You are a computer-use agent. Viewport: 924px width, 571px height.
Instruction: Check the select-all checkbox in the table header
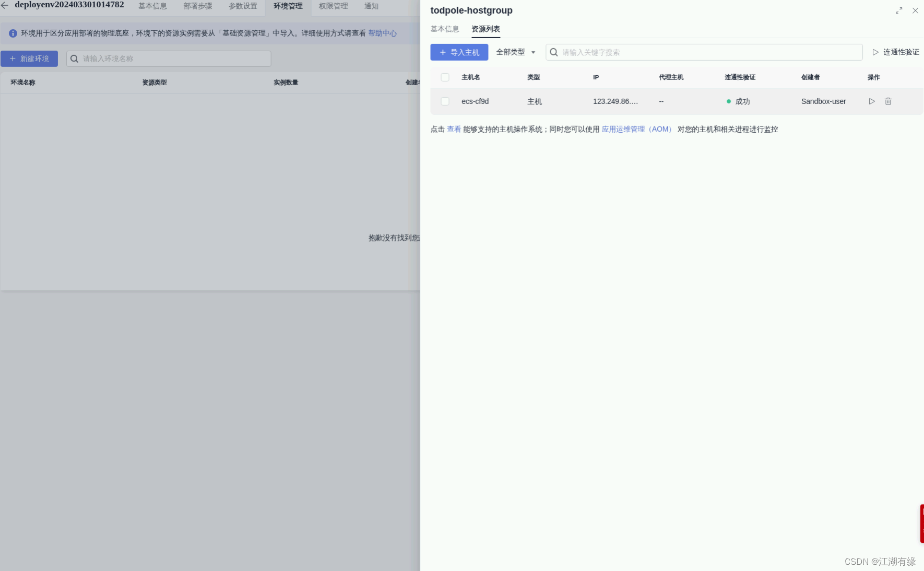pos(445,77)
